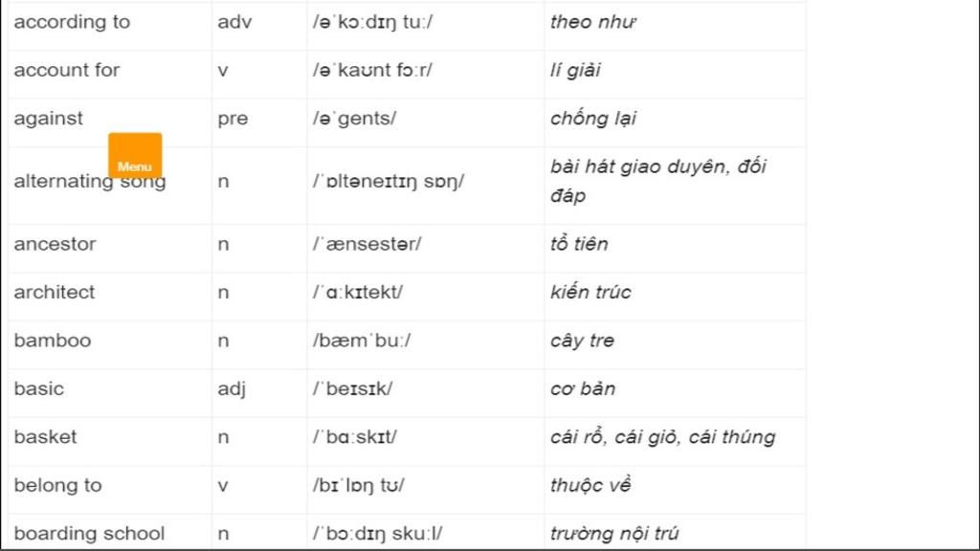The height and width of the screenshot is (551, 980).
Task: Click the 'account for' vocabulary entry
Action: pos(67,70)
